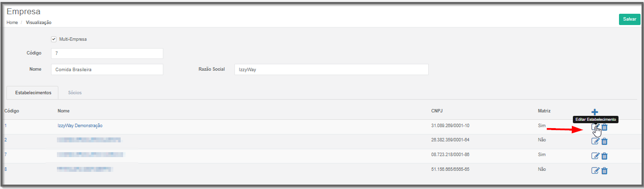Open the IzzyWay Demonstração link
Image resolution: width=644 pixels, height=189 pixels.
pyautogui.click(x=80, y=126)
